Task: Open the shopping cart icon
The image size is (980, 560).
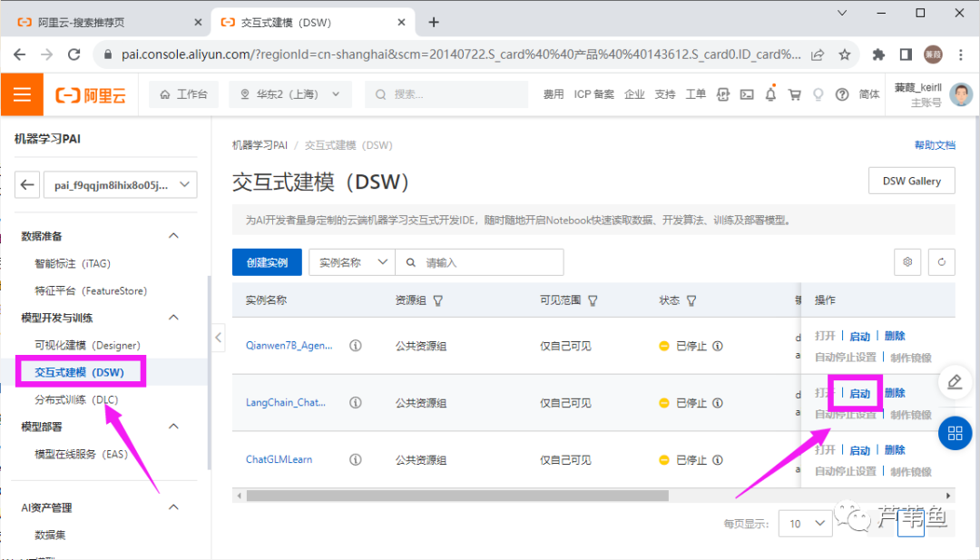Action: pos(794,94)
